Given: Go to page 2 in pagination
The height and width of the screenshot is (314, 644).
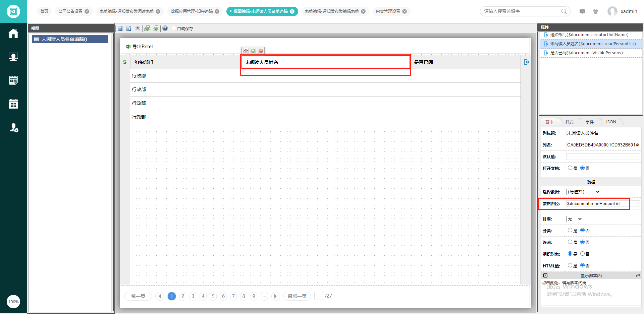Looking at the screenshot, I should 183,296.
